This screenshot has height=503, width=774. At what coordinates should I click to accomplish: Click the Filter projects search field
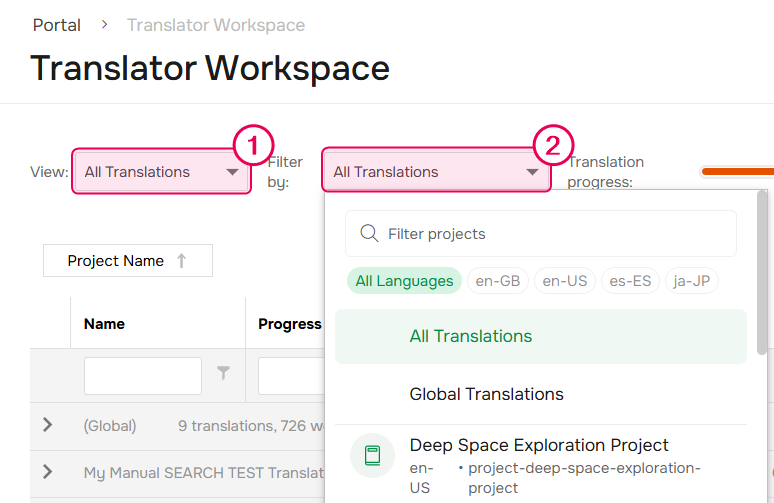pyautogui.click(x=541, y=233)
